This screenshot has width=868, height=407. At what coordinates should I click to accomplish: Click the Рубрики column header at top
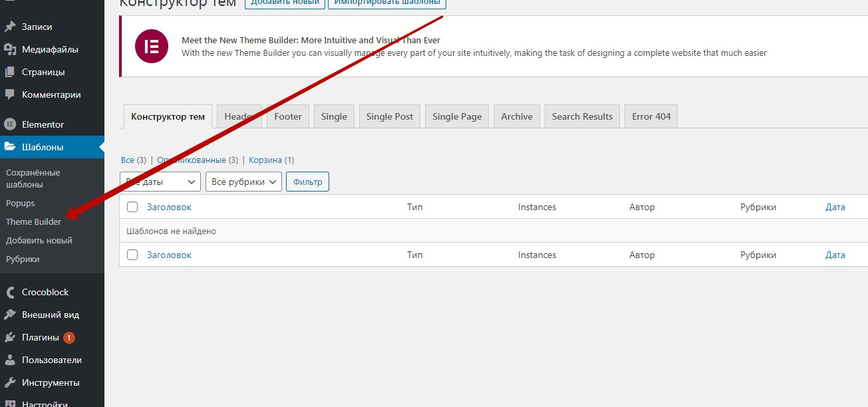point(758,207)
